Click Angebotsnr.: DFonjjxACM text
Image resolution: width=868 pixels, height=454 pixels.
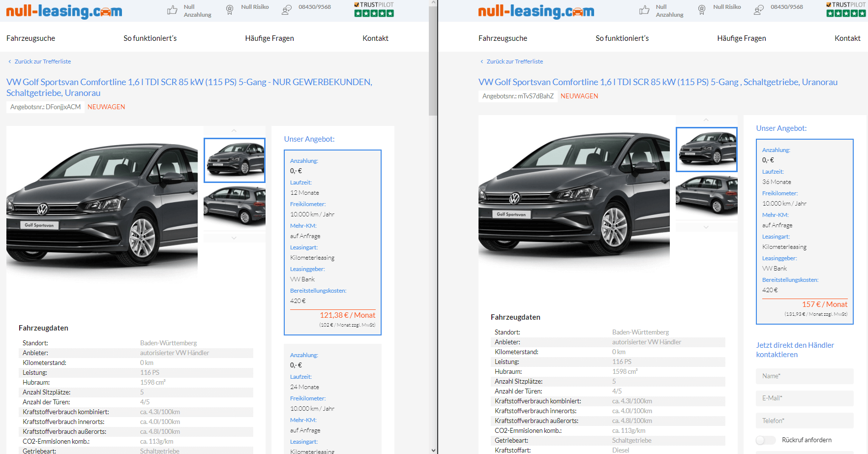tap(45, 107)
